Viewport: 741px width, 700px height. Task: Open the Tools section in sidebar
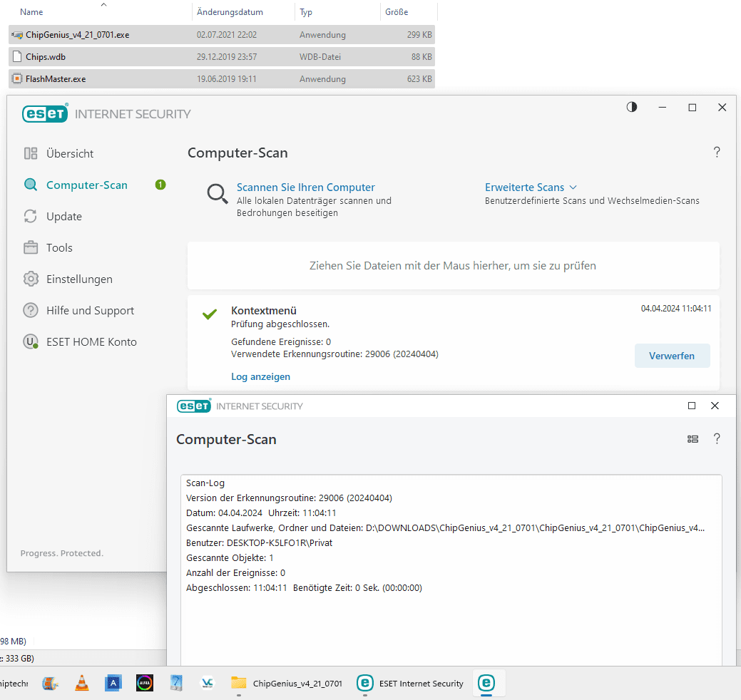[x=59, y=247]
